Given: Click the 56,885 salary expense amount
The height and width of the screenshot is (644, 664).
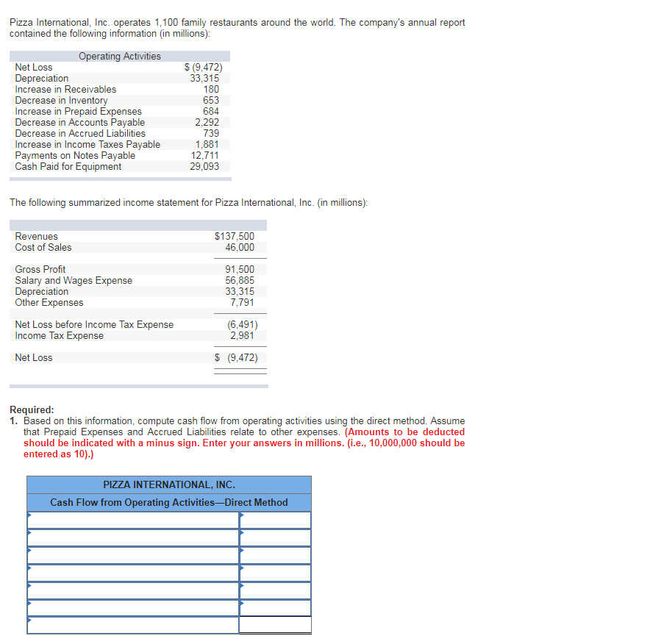Looking at the screenshot, I should pyautogui.click(x=240, y=280).
